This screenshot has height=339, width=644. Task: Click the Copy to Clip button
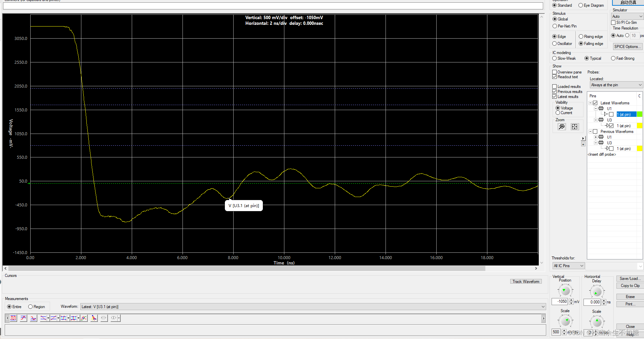tap(630, 286)
